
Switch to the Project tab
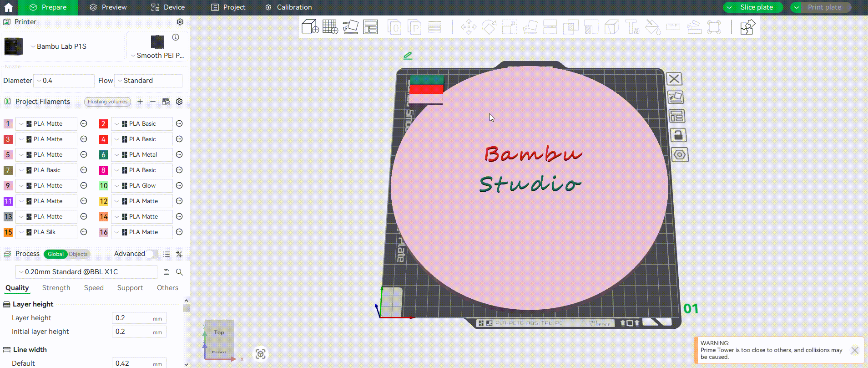click(228, 7)
